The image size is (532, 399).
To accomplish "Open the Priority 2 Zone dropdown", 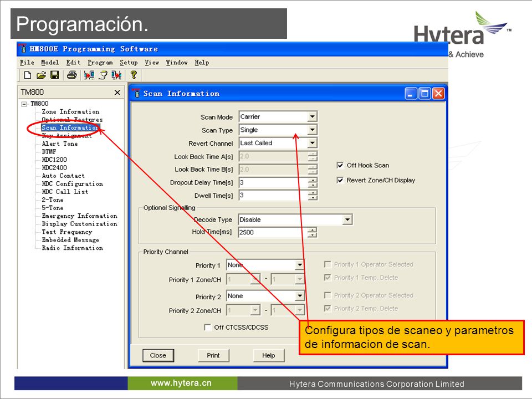I will click(255, 310).
